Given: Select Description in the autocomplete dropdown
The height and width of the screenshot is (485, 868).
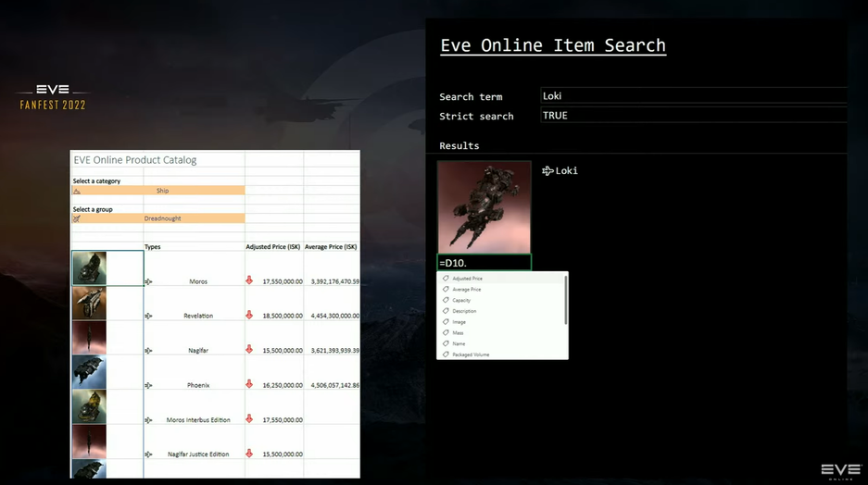Looking at the screenshot, I should 501,311.
